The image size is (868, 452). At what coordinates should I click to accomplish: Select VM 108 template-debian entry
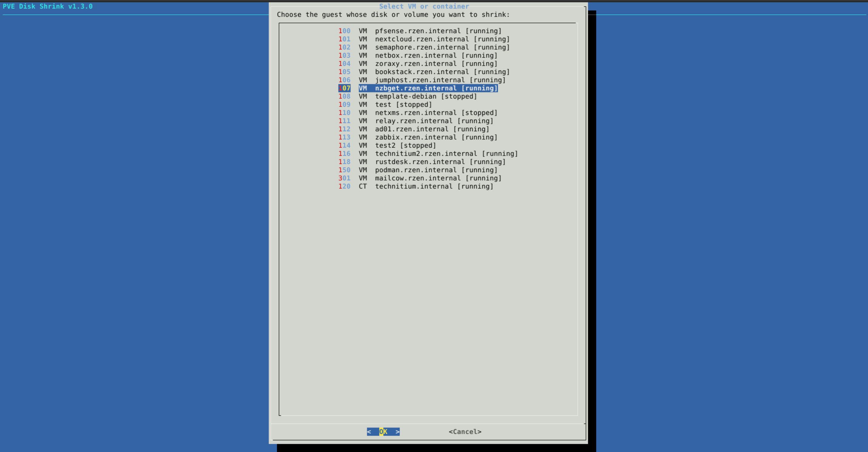[x=408, y=96]
